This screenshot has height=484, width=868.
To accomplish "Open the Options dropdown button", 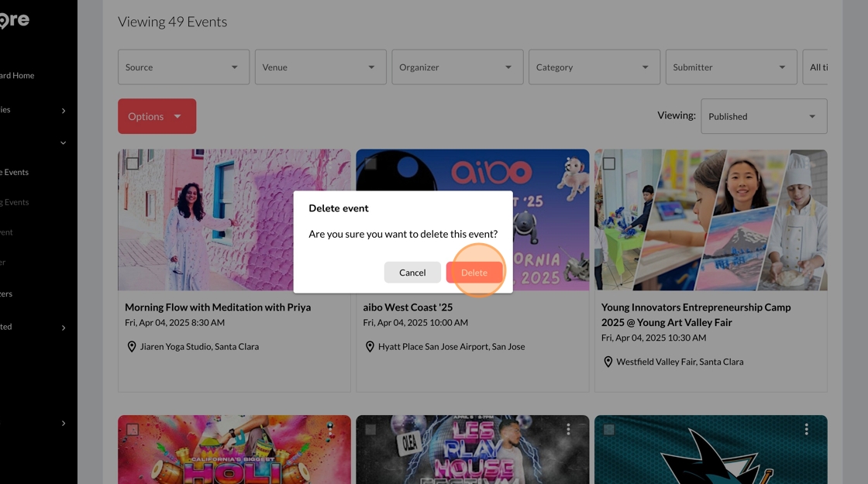I will (x=157, y=116).
